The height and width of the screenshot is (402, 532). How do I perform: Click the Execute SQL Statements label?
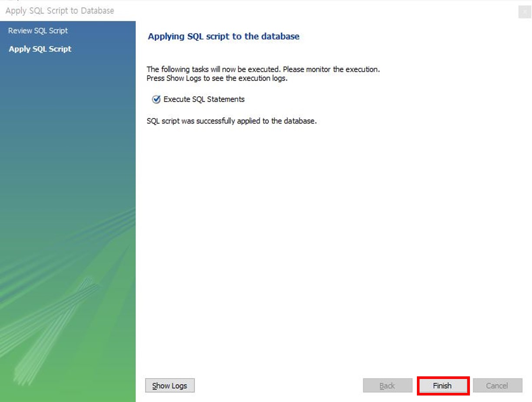204,99
